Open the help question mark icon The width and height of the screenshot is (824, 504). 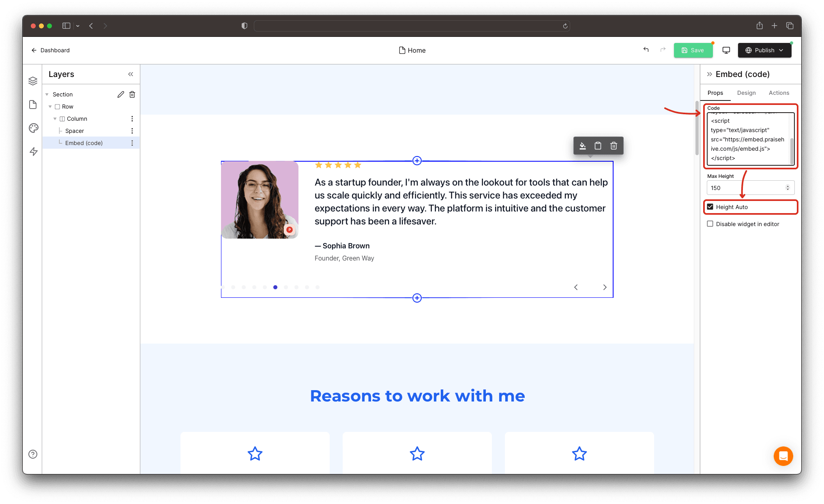(33, 454)
